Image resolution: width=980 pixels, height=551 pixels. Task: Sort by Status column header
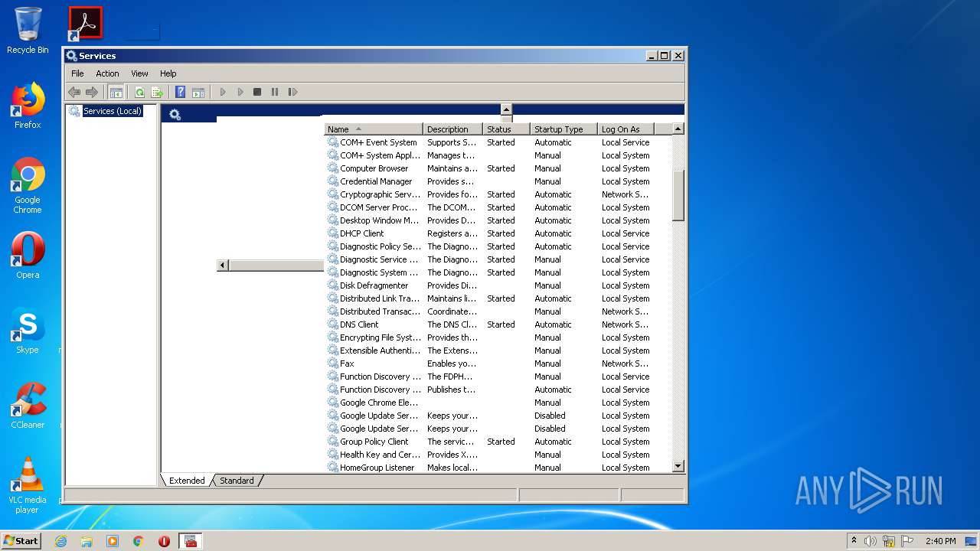pos(506,129)
